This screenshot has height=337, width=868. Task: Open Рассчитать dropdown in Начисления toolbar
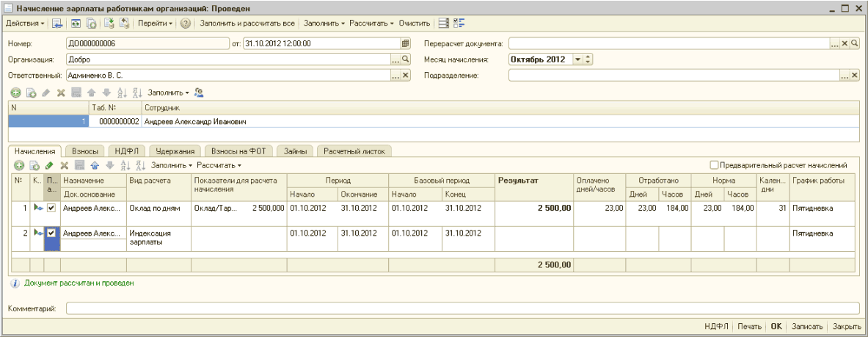click(x=219, y=165)
